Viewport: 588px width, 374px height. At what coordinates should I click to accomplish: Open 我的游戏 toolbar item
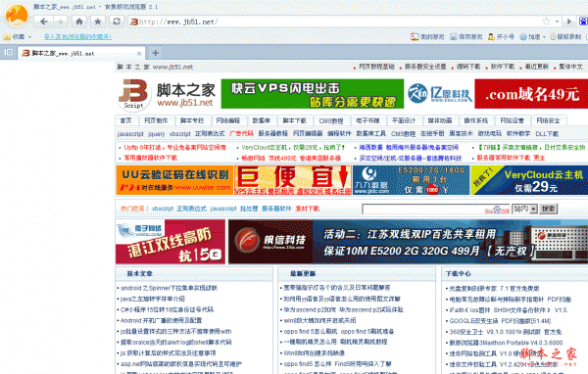click(x=427, y=37)
